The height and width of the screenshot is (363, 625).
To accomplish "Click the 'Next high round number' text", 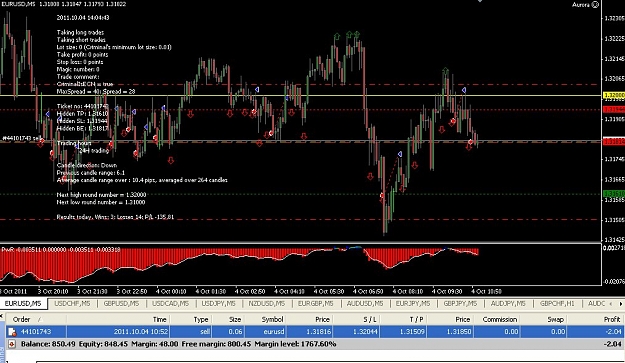I will 101,195.
